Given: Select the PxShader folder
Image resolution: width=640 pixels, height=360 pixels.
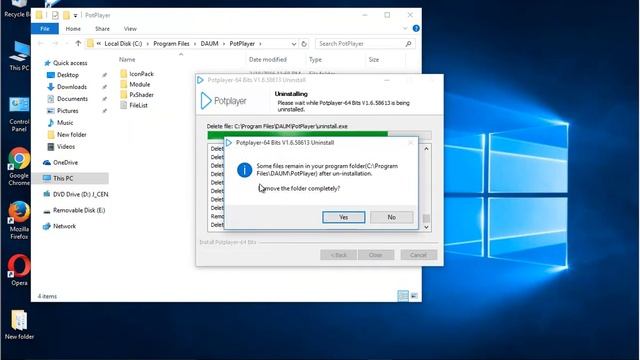Looking at the screenshot, I should pyautogui.click(x=137, y=95).
